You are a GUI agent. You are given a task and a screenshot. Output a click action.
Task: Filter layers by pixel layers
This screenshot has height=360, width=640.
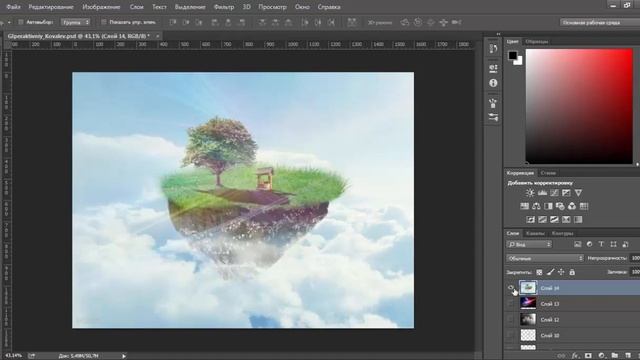click(x=577, y=244)
